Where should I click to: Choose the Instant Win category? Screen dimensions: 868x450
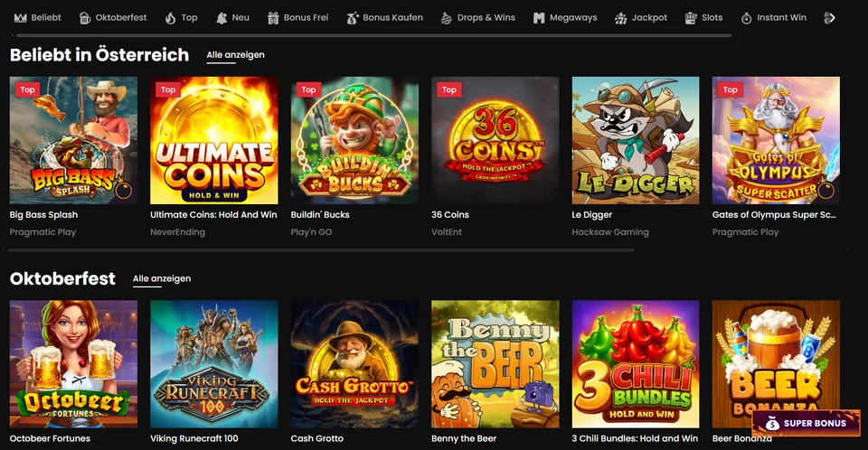click(x=774, y=18)
